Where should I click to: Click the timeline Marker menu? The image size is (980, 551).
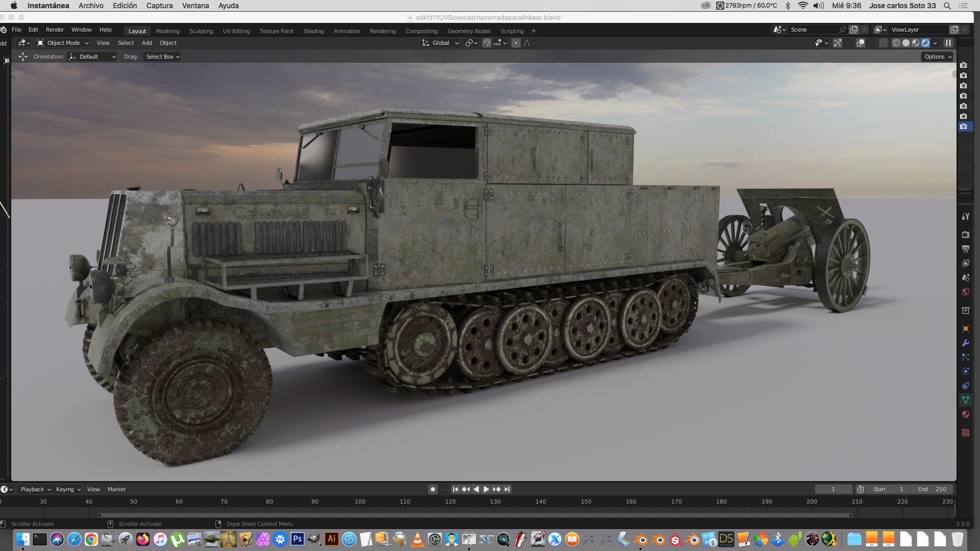[116, 489]
